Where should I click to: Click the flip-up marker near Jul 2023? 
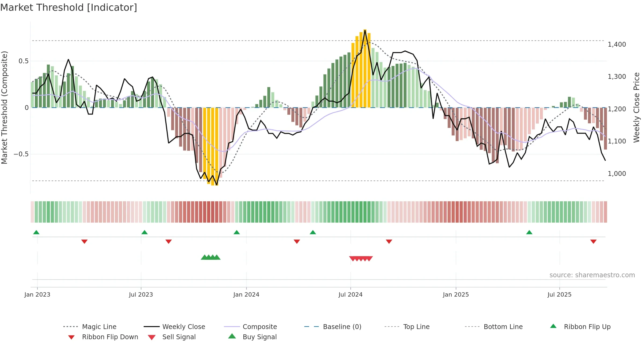click(x=144, y=232)
